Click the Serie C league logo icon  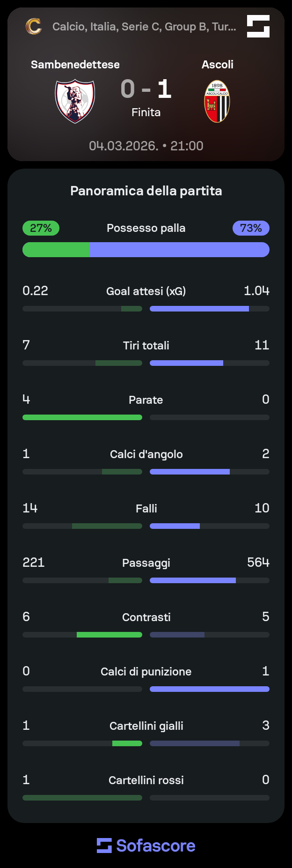coord(33,26)
